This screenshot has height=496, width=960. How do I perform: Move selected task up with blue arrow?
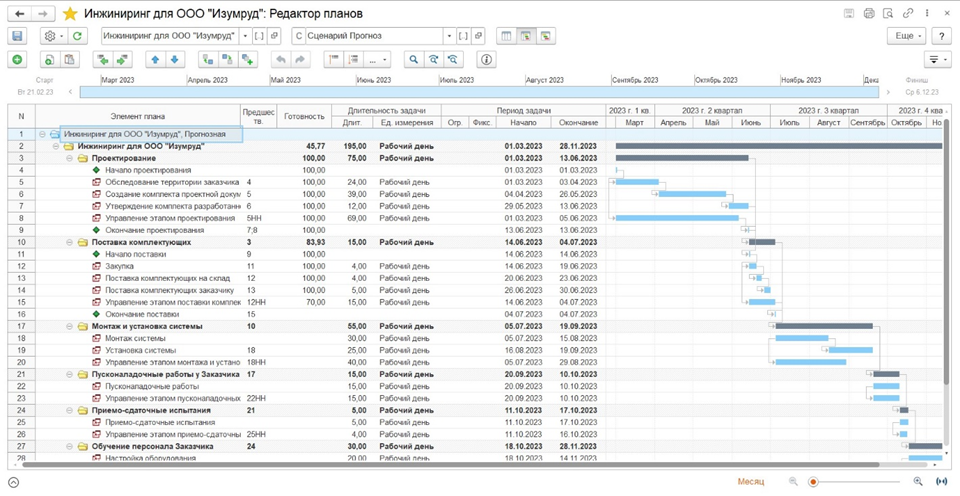coord(155,60)
